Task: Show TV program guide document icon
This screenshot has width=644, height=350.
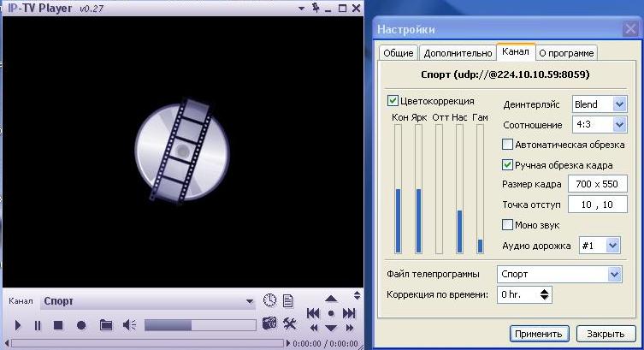Action: (x=288, y=300)
